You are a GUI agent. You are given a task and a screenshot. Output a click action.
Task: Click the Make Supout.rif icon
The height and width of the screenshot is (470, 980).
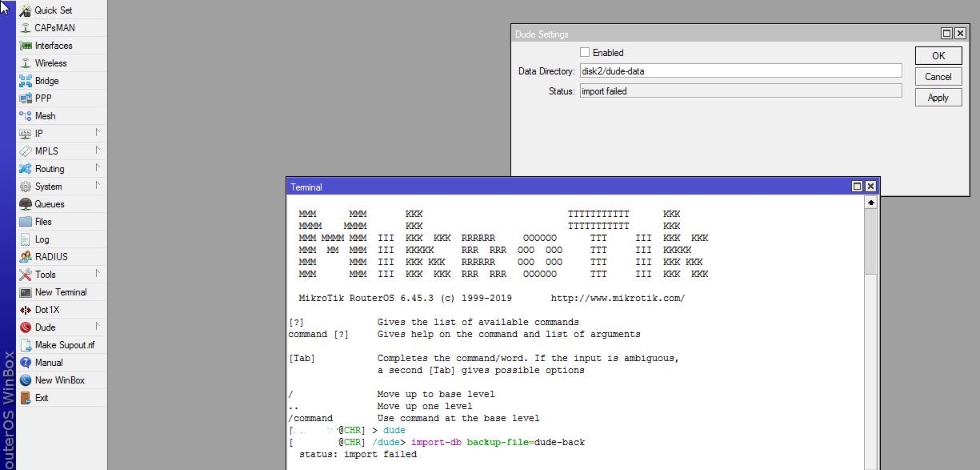(x=26, y=345)
